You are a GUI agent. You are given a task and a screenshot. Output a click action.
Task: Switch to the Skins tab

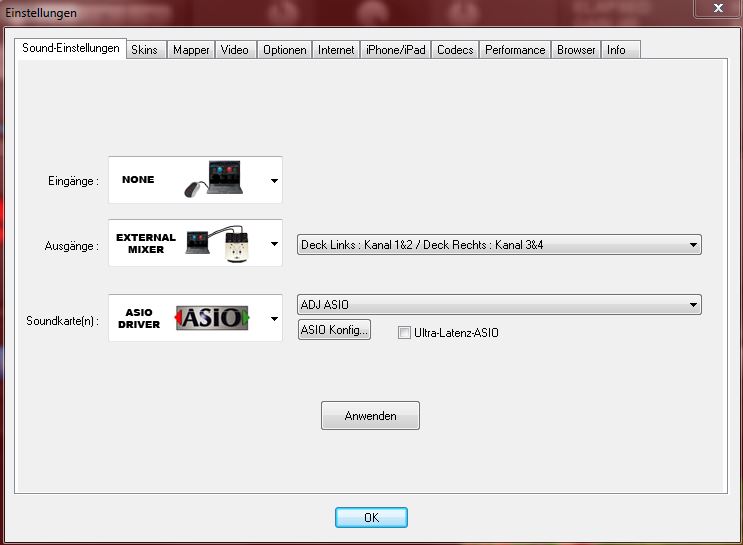tap(146, 50)
